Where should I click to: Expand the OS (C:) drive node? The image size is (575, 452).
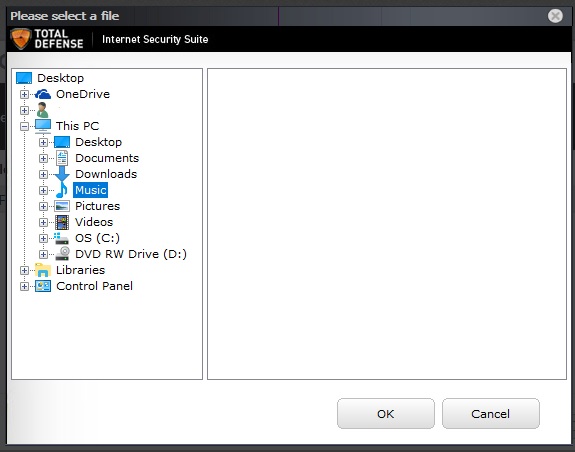43,238
